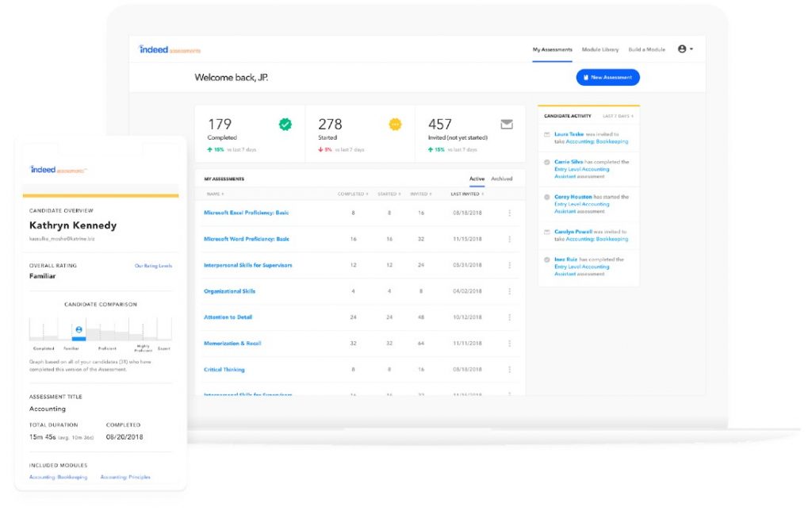Sort by Started column header
The height and width of the screenshot is (515, 812).
(x=389, y=194)
